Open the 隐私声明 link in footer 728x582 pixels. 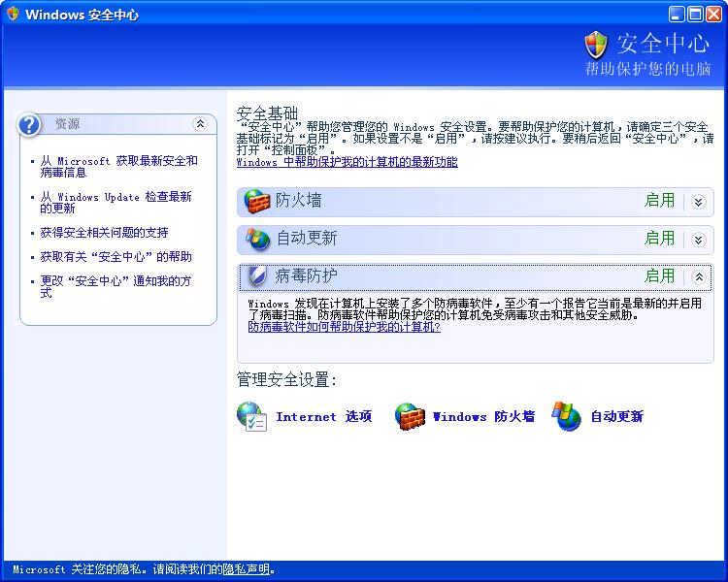tap(246, 570)
